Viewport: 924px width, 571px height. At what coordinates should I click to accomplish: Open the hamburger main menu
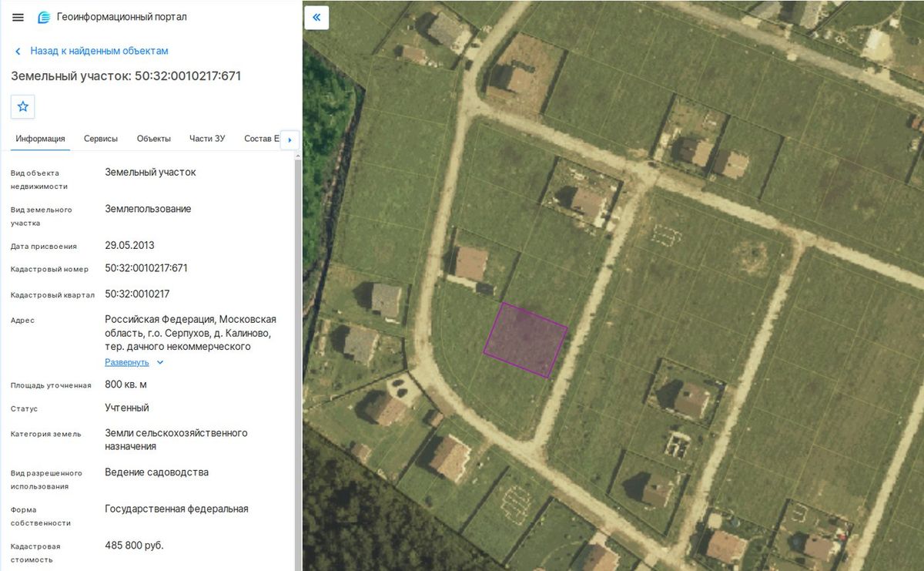click(18, 17)
